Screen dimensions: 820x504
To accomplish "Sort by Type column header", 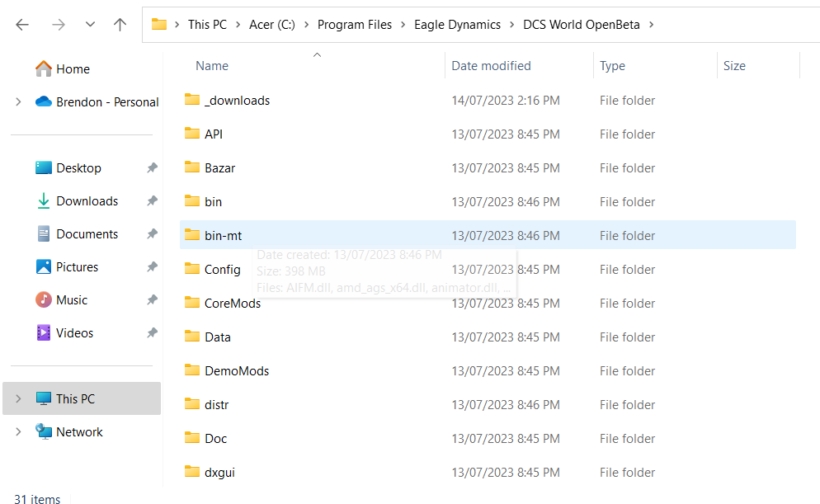I will [612, 66].
